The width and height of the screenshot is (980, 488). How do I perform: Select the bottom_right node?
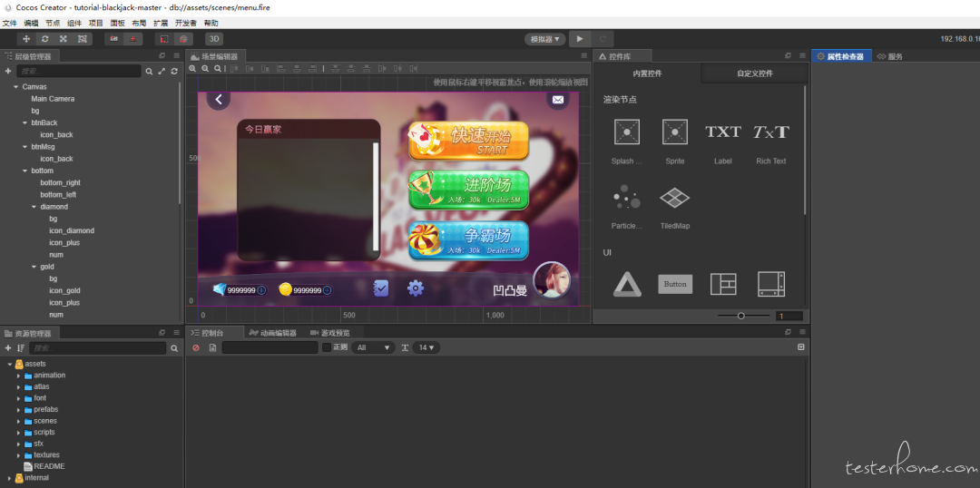pos(60,182)
